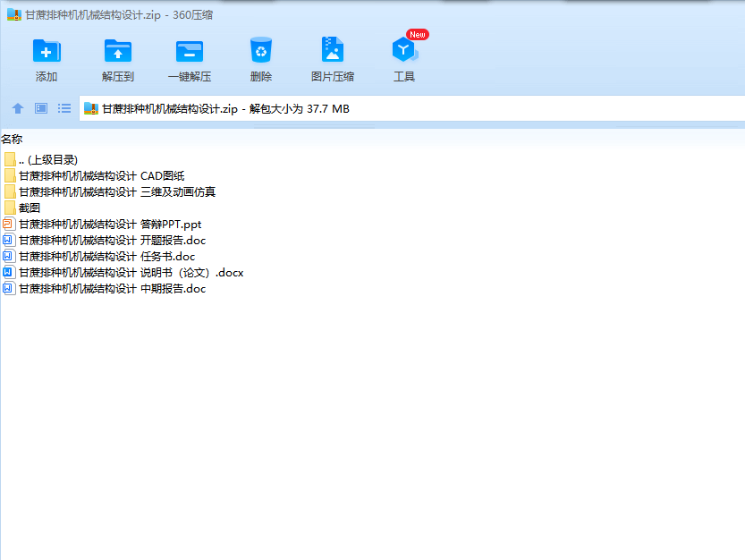
Task: Click the 删除 (Delete) trash icon
Action: (x=261, y=50)
